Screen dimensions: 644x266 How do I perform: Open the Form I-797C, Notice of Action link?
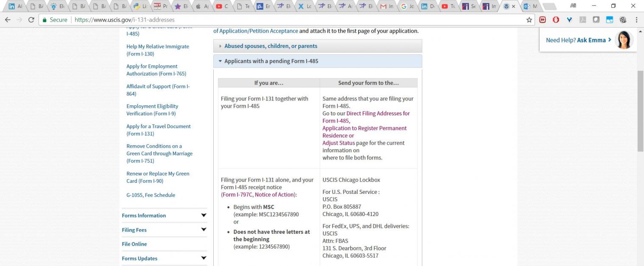(258, 194)
